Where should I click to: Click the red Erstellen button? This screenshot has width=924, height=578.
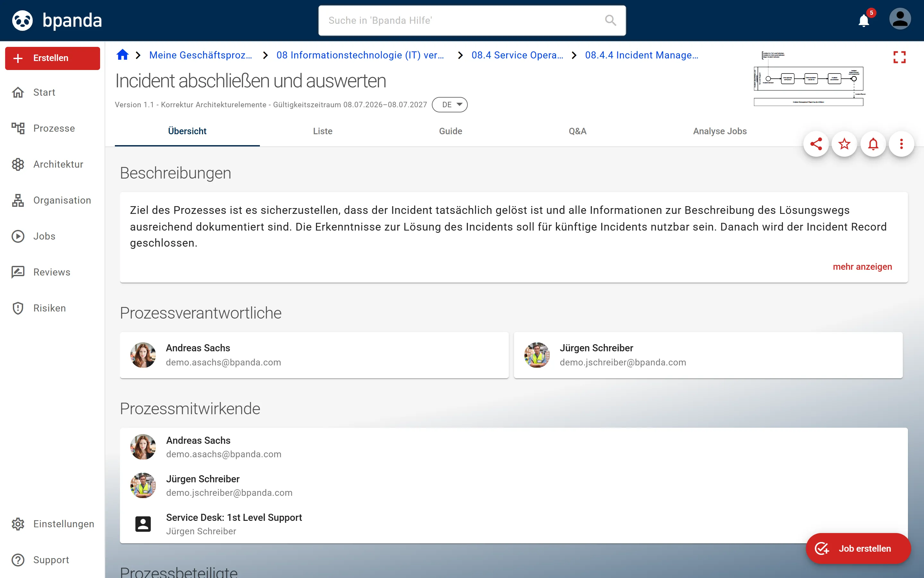click(x=52, y=58)
